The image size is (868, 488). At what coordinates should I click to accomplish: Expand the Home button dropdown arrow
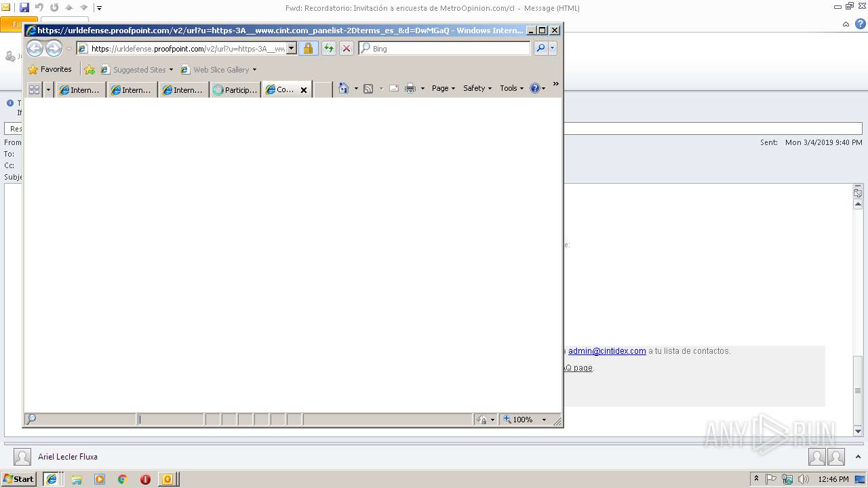coord(356,88)
